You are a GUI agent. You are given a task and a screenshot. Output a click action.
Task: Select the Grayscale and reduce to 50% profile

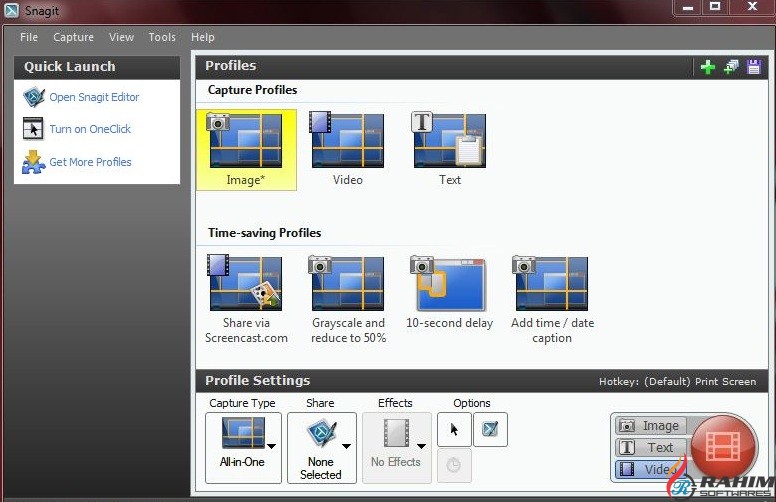pyautogui.click(x=348, y=300)
